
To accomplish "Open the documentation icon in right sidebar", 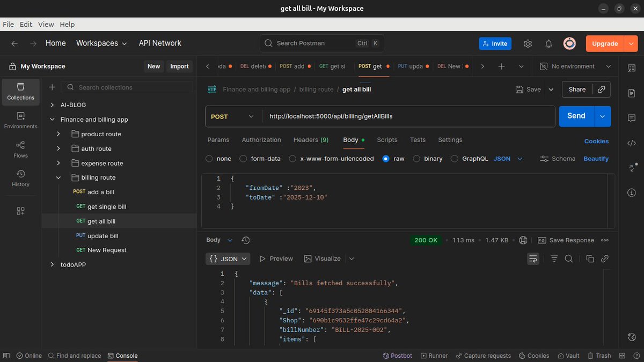I will tap(631, 93).
